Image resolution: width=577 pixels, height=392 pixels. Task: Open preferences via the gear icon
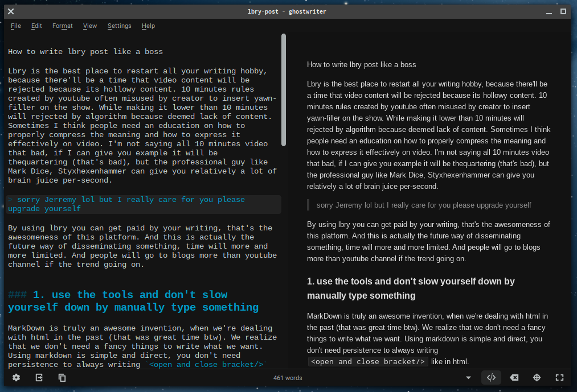[x=16, y=378]
